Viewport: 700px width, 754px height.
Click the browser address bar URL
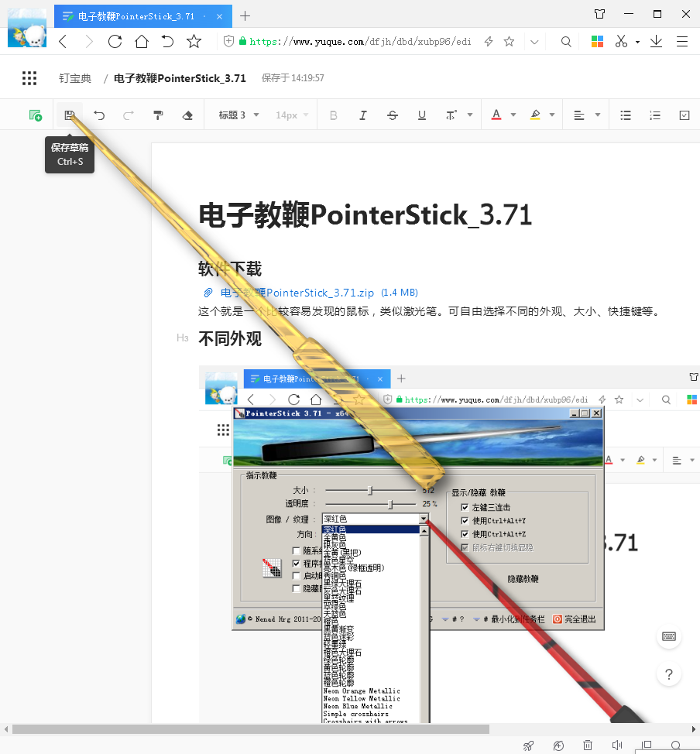360,42
